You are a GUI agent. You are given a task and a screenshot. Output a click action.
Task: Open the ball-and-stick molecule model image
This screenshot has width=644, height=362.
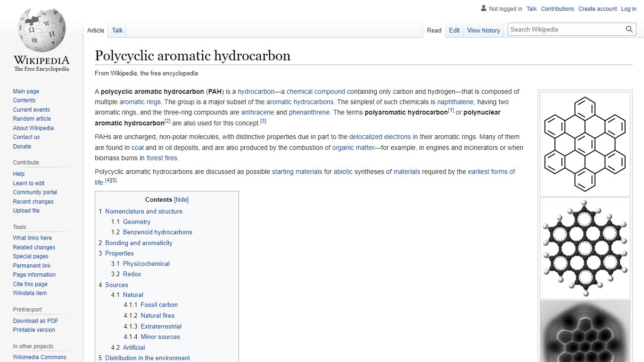585,248
